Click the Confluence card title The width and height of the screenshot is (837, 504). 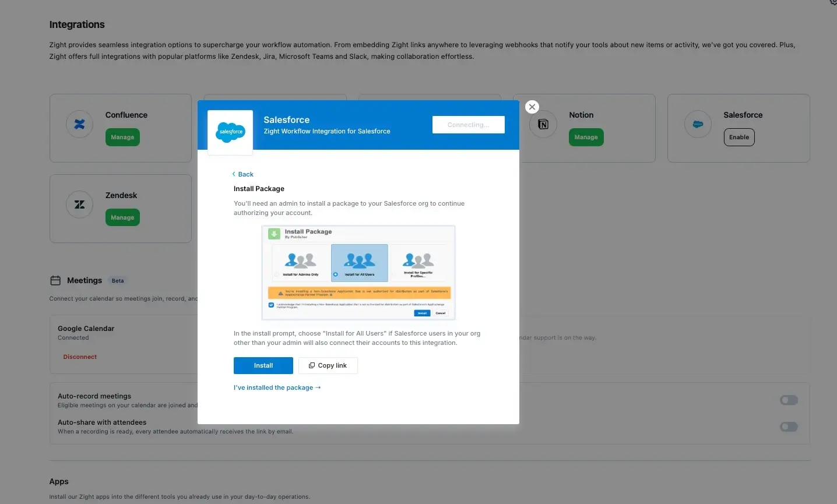126,115
